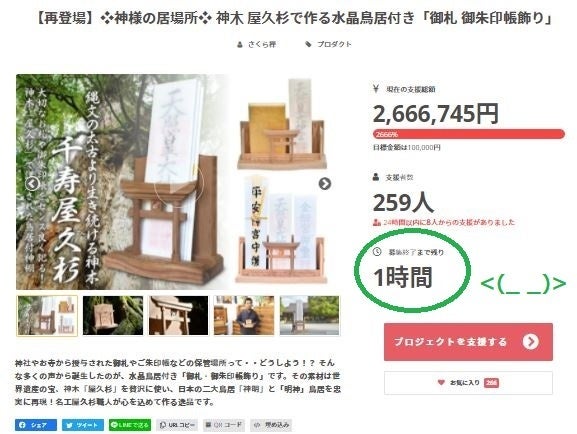This screenshot has width=577, height=434.
Task: Select third thumbnail of torii close-up
Action: pos(178,315)
